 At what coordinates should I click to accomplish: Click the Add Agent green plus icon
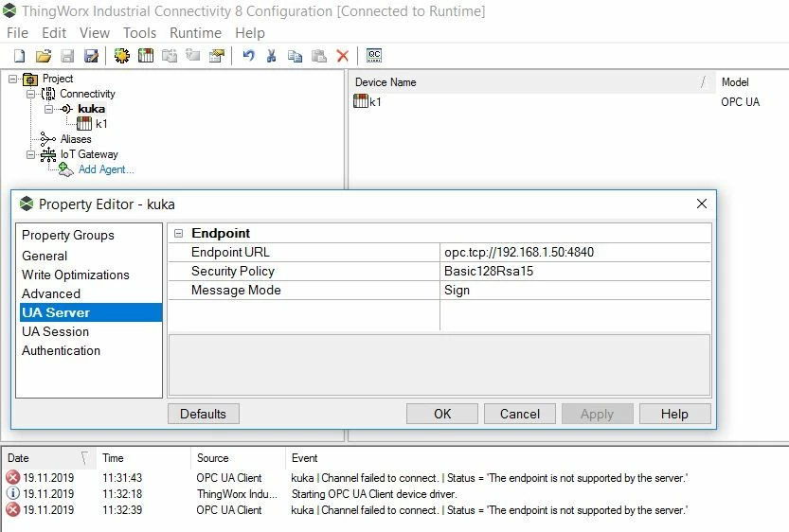(x=66, y=170)
